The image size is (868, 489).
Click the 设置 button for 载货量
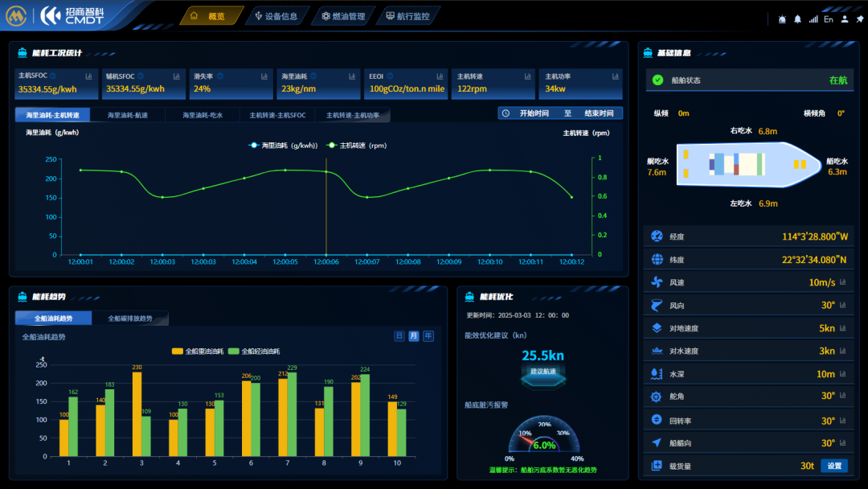834,466
